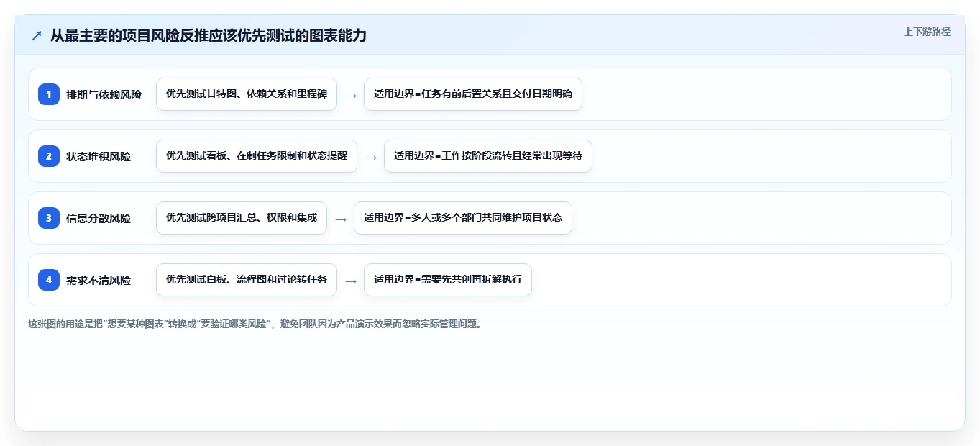Select the number 2 badge
Screen dimensions: 980x446
[x=49, y=156]
